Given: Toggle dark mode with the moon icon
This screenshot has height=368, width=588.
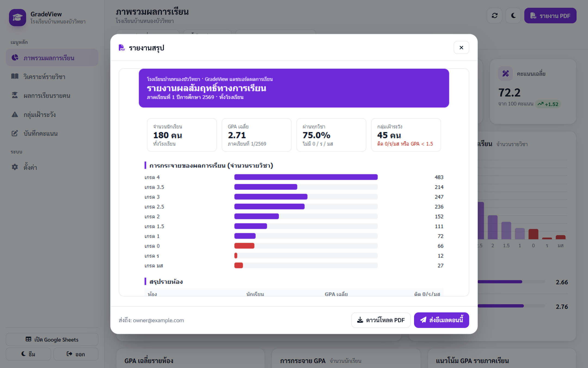Looking at the screenshot, I should tap(513, 16).
